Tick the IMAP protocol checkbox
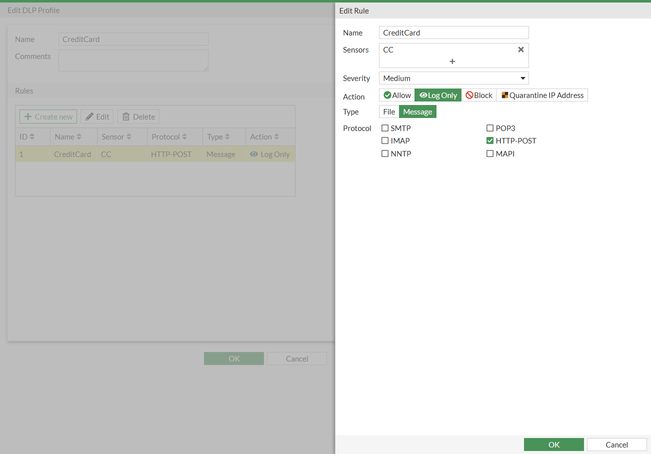The height and width of the screenshot is (454, 651). click(x=385, y=141)
